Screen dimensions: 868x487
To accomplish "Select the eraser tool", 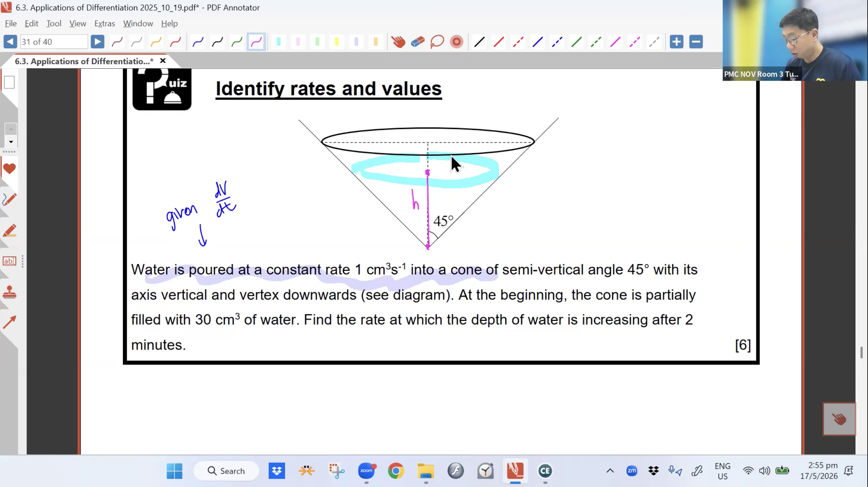I will (418, 42).
